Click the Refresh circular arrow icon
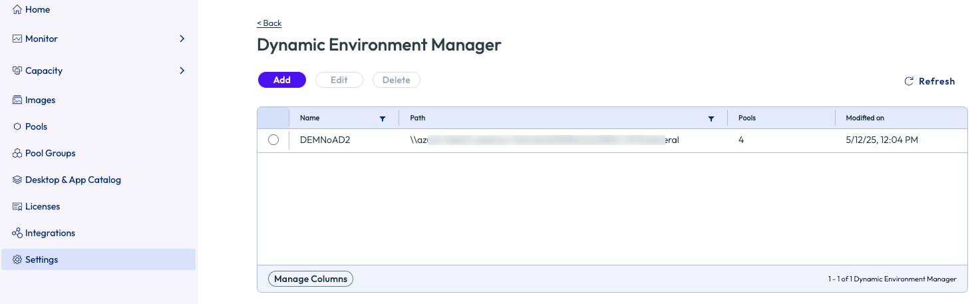 pyautogui.click(x=909, y=81)
